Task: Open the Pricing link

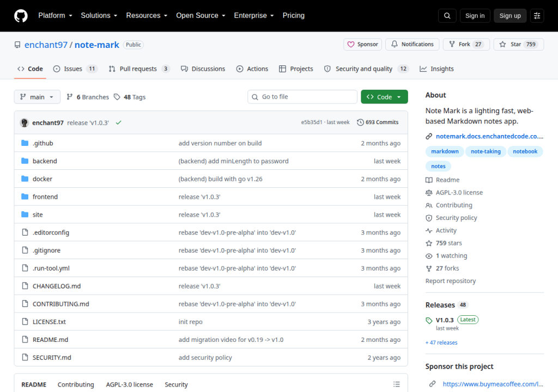Action: [294, 16]
